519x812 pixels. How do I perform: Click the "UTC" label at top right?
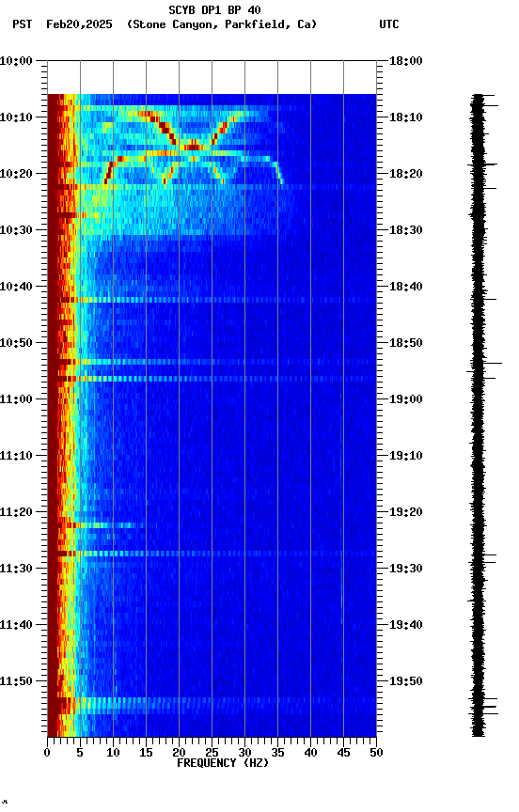coord(389,24)
